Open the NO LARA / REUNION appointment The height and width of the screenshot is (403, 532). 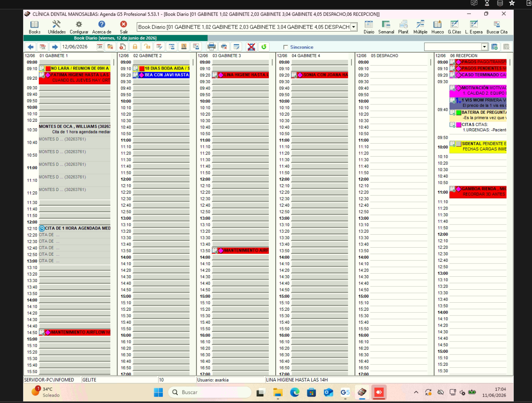(74, 68)
